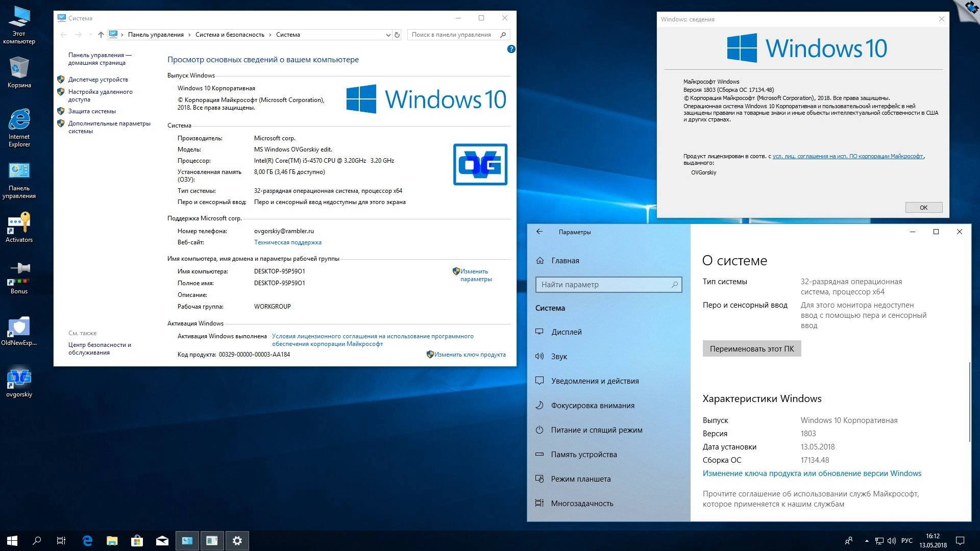Open Settings gear on the taskbar

(237, 540)
